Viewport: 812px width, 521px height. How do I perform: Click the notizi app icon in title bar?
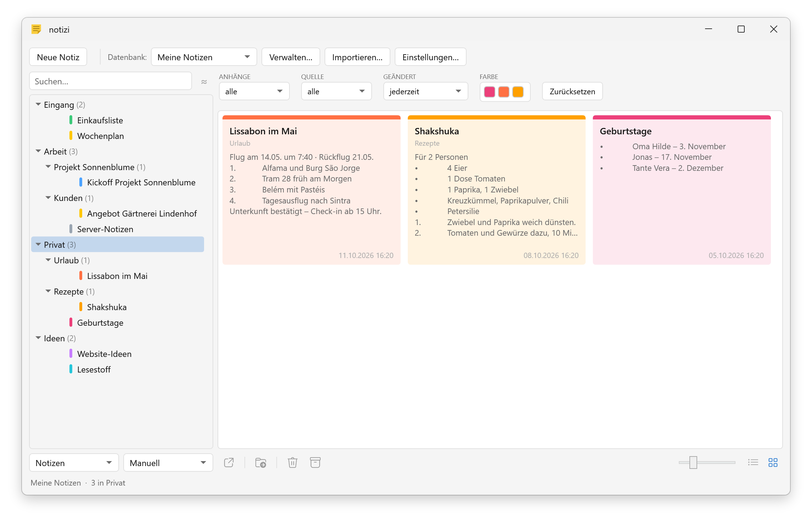coord(36,29)
